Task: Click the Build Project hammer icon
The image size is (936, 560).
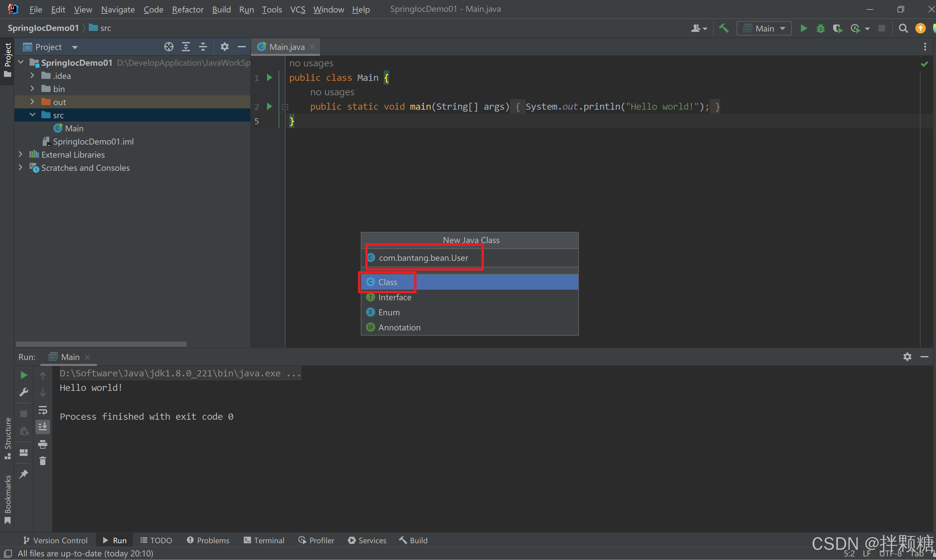Action: tap(723, 28)
